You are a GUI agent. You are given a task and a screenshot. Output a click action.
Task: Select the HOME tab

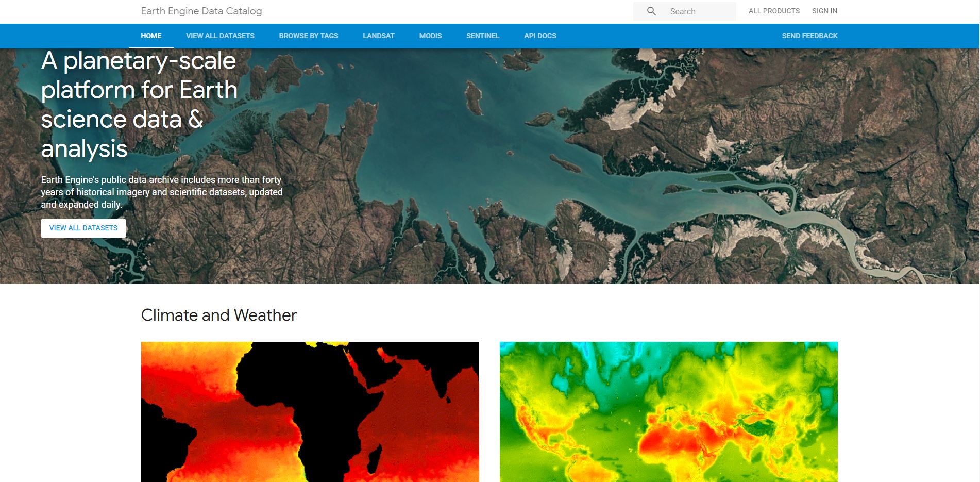151,36
